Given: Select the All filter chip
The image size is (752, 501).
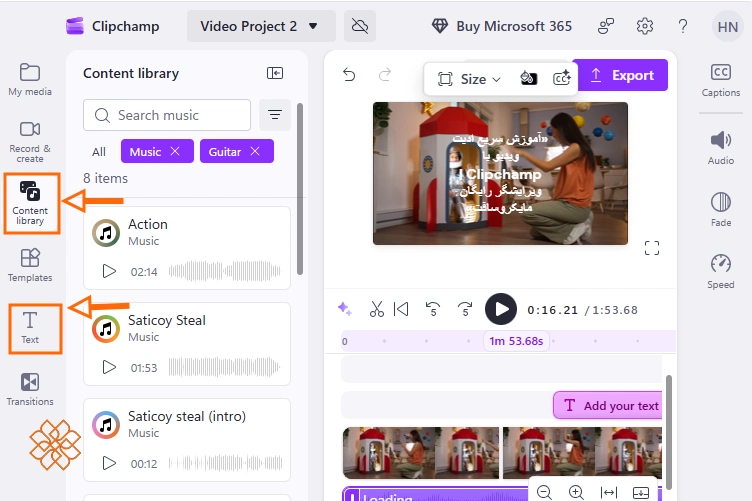Looking at the screenshot, I should (99, 152).
